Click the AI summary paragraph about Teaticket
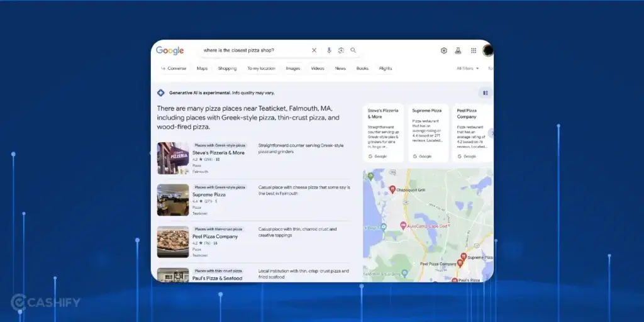This screenshot has width=644, height=322. [x=248, y=118]
